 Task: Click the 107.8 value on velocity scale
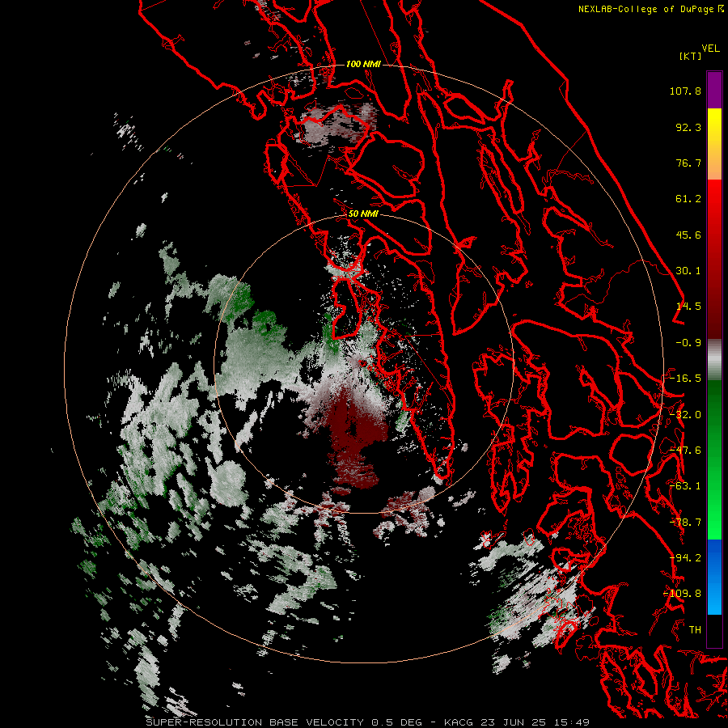[685, 91]
